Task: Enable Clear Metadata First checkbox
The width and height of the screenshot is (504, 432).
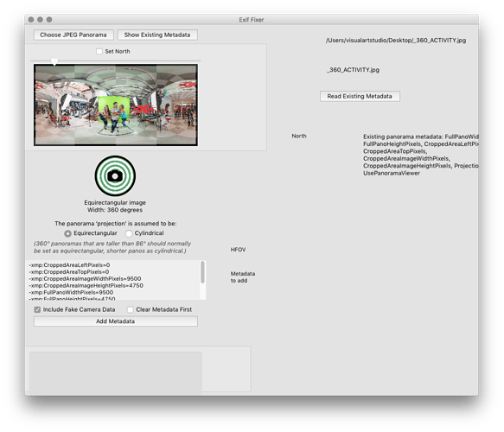Action: pyautogui.click(x=131, y=309)
